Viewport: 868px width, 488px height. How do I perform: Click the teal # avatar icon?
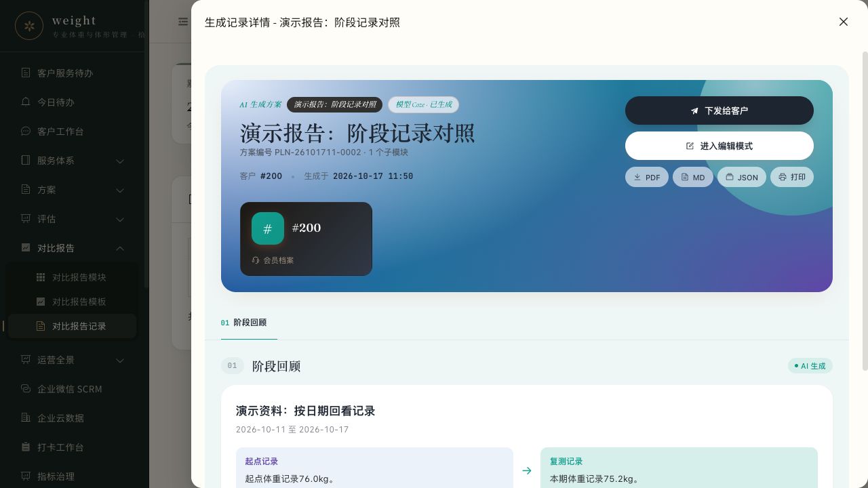click(x=268, y=228)
